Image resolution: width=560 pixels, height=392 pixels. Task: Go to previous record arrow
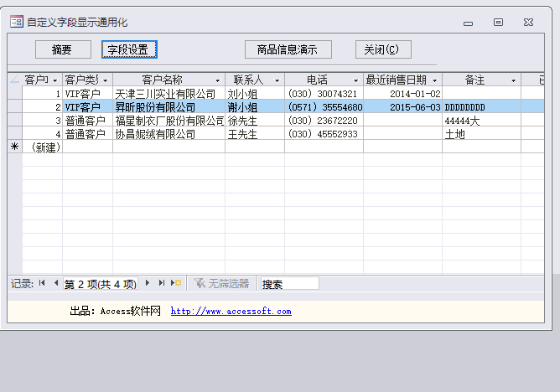(56, 283)
